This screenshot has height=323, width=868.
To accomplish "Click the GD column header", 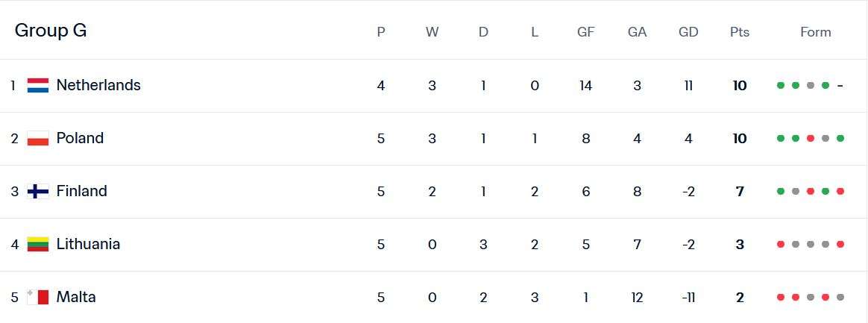I will click(x=688, y=32).
